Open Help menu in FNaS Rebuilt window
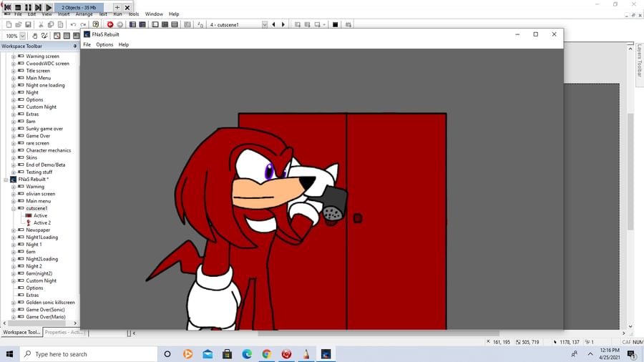Screen dimensions: 644x362 (x=124, y=44)
